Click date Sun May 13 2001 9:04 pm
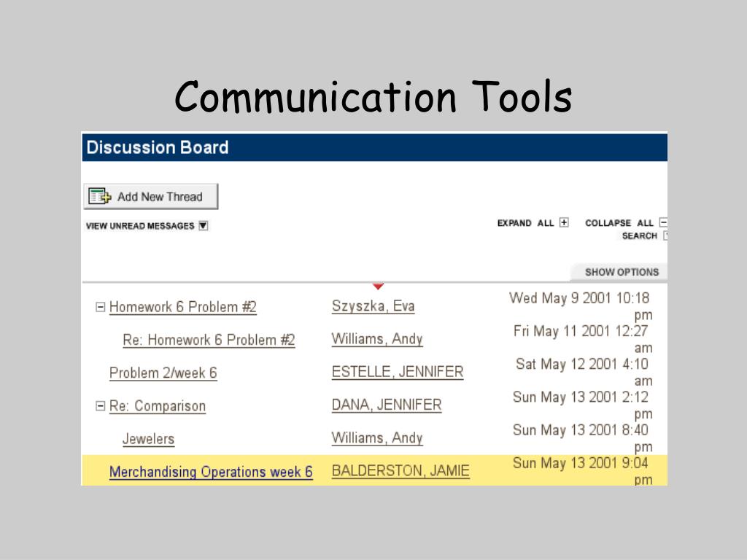 point(582,471)
